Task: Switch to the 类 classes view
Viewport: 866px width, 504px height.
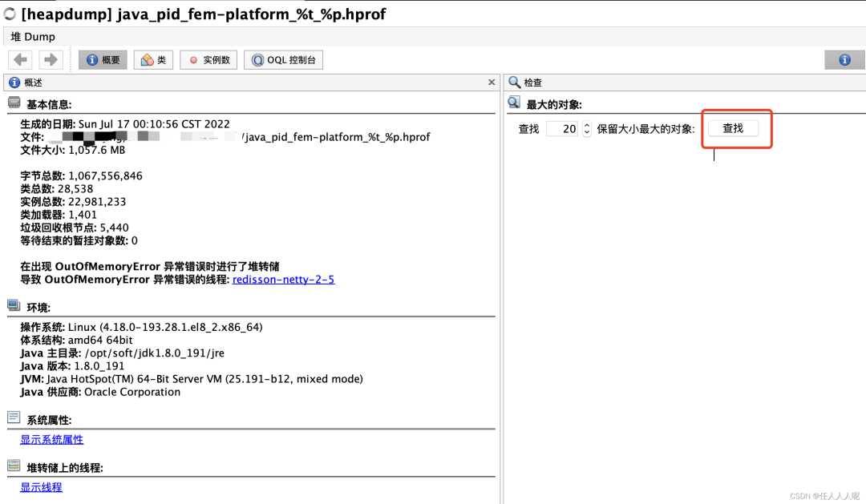Action: click(x=153, y=59)
